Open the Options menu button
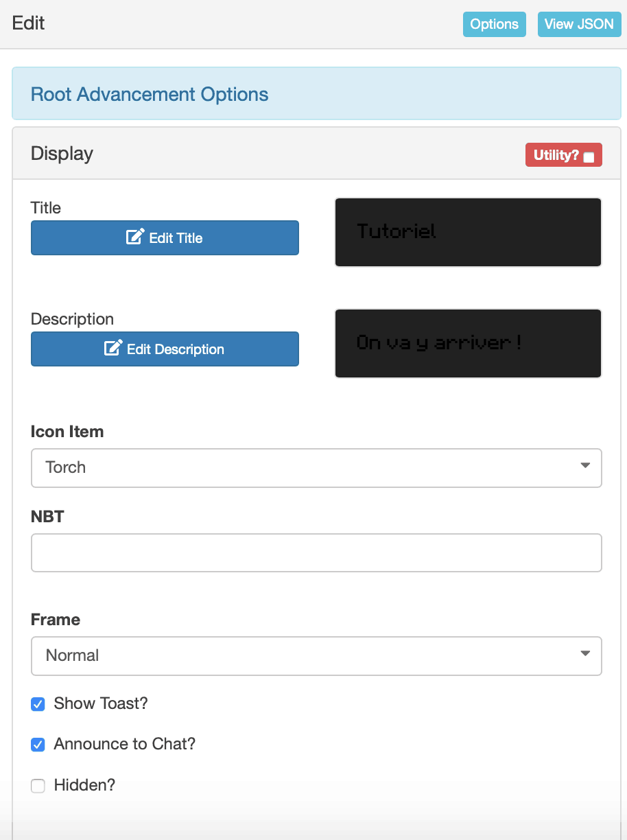Image resolution: width=627 pixels, height=840 pixels. point(495,24)
